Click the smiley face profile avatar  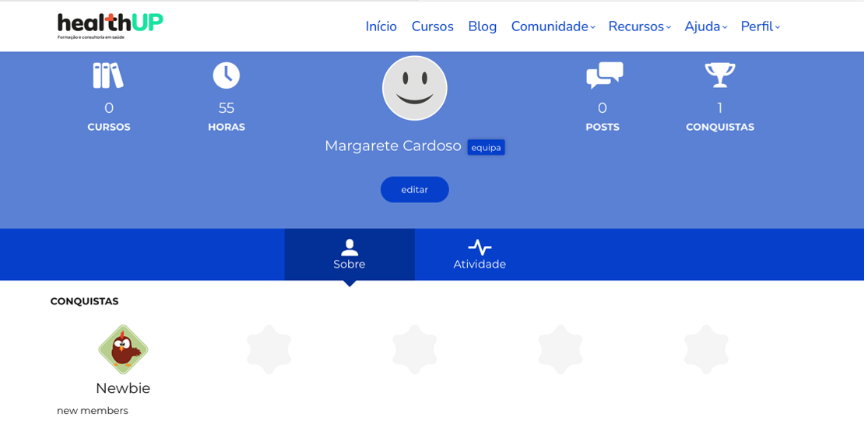coord(416,88)
